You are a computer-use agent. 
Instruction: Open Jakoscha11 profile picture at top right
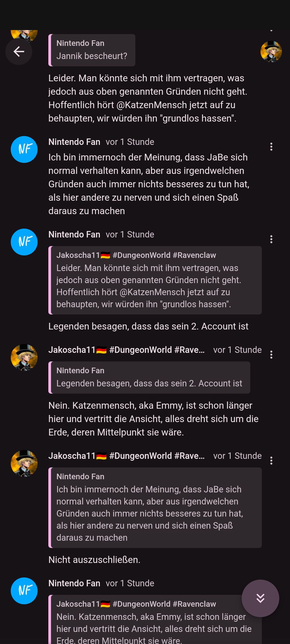point(271,52)
